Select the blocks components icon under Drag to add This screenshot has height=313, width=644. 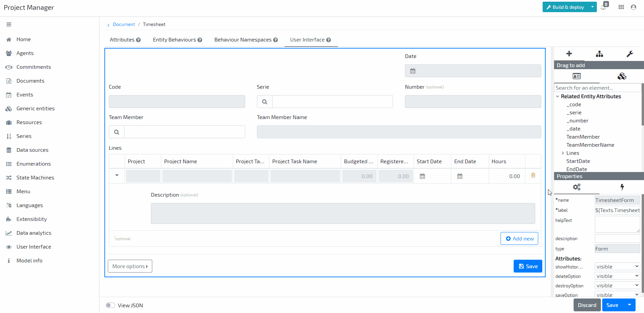point(622,76)
